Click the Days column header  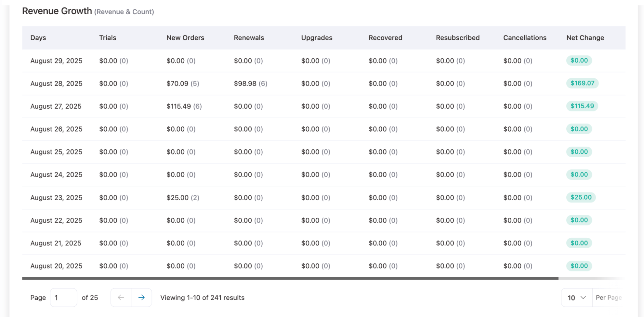click(38, 37)
